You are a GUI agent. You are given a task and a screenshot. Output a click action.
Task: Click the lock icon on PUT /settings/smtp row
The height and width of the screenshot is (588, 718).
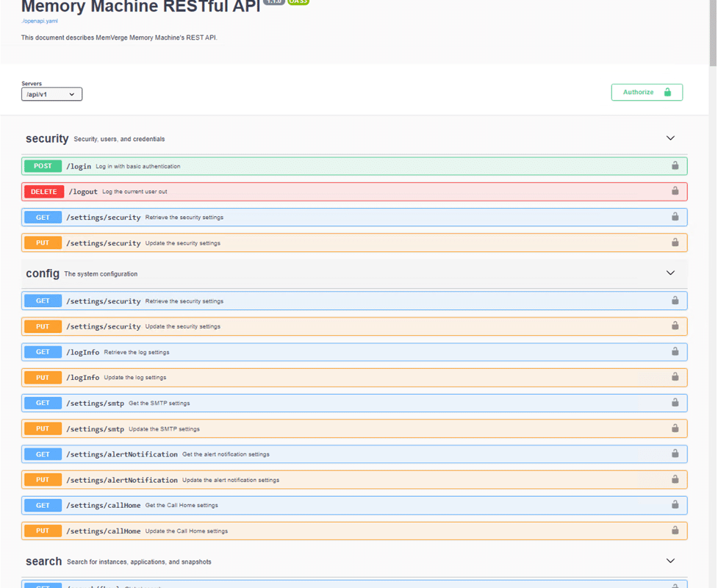click(x=675, y=428)
